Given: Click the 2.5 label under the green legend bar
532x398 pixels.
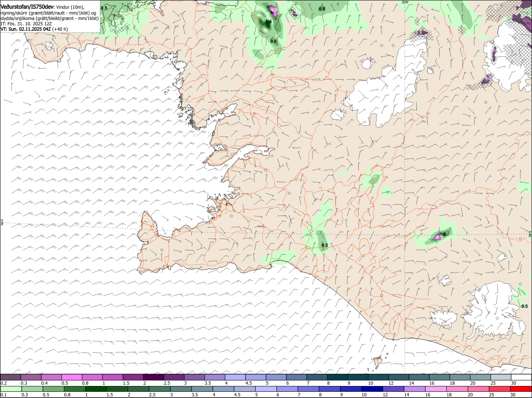Looking at the screenshot, I should tap(152, 395).
